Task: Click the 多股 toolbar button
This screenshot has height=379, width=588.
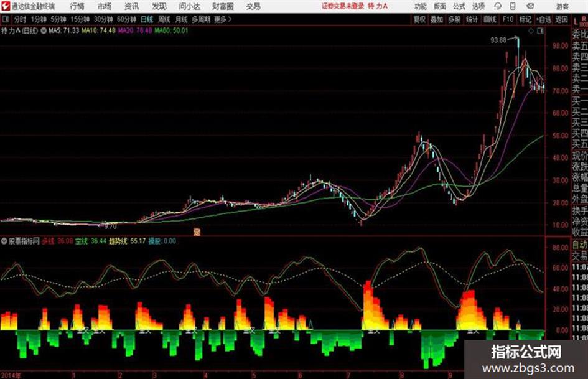Action: pyautogui.click(x=454, y=19)
